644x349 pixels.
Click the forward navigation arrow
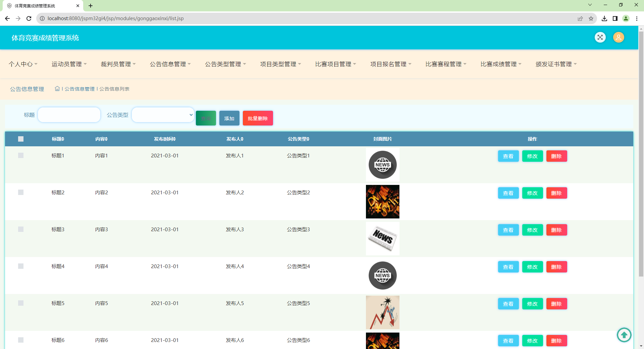(18, 18)
